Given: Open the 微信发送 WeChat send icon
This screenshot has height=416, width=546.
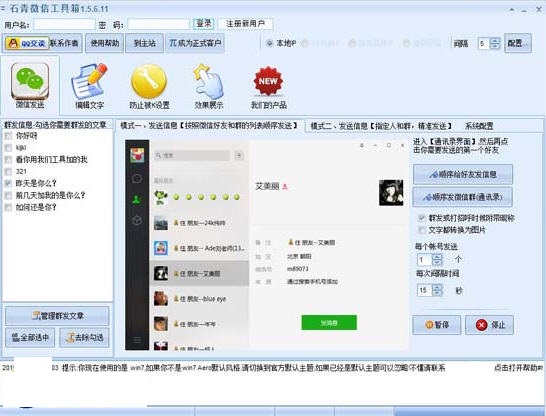Looking at the screenshot, I should (30, 85).
